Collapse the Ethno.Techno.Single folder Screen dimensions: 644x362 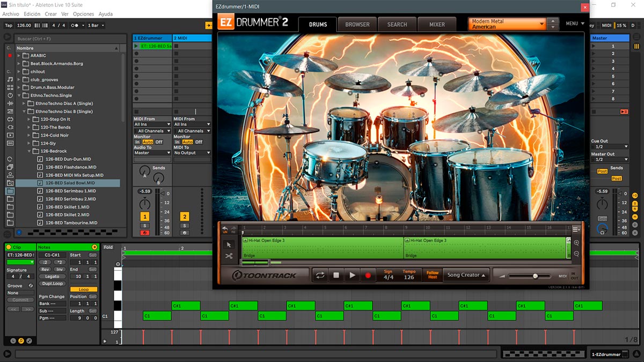coord(19,95)
